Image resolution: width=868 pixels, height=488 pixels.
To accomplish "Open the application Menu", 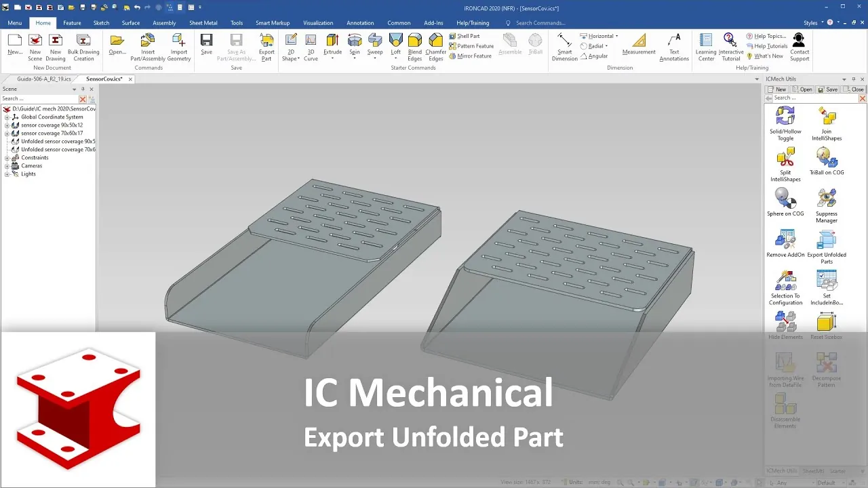I will (14, 23).
